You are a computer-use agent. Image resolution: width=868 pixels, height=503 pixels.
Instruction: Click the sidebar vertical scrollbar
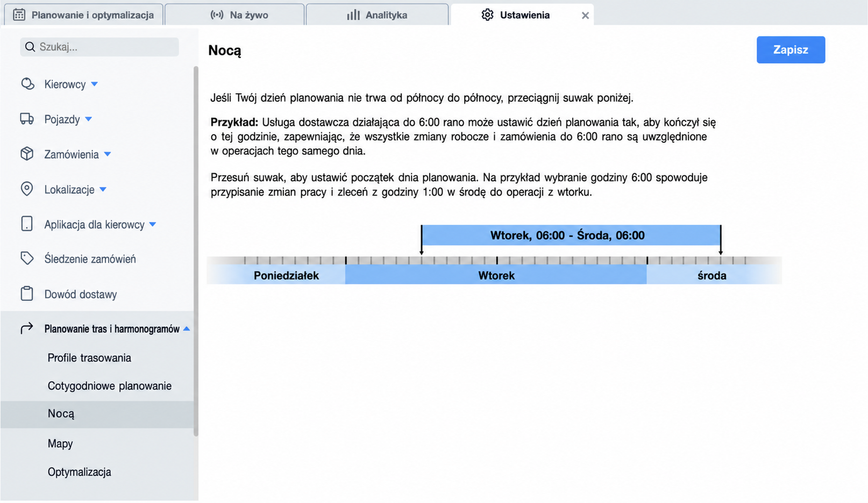point(196,251)
